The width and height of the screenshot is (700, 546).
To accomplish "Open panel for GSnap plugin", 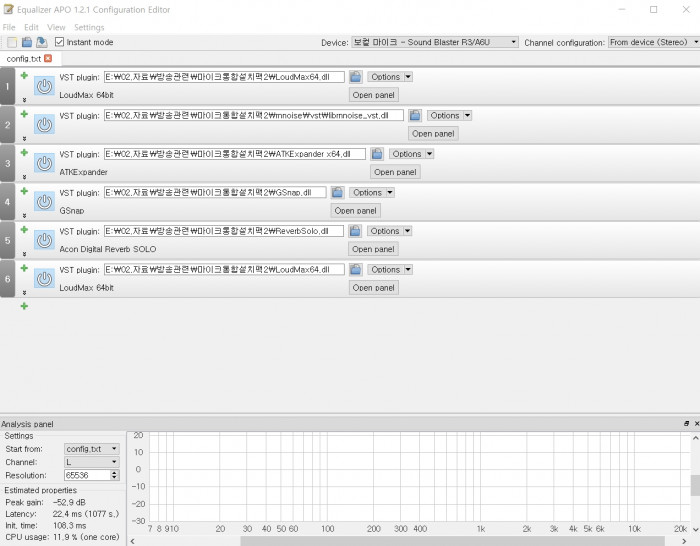I will pyautogui.click(x=356, y=211).
